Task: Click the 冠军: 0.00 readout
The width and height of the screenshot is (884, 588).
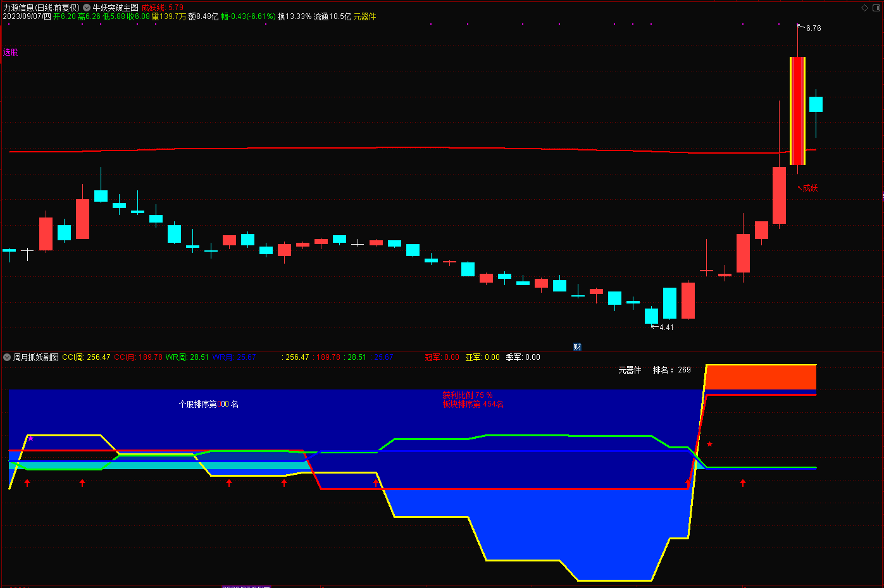Action: point(442,357)
